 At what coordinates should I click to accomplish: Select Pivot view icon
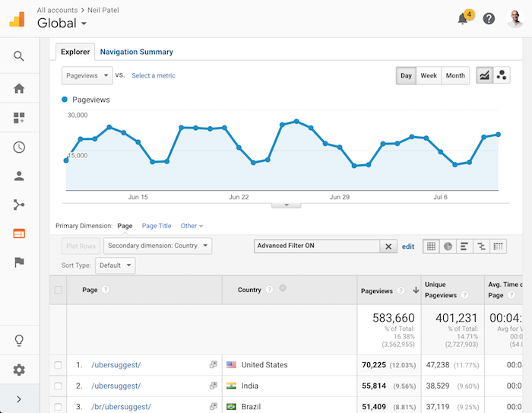498,246
